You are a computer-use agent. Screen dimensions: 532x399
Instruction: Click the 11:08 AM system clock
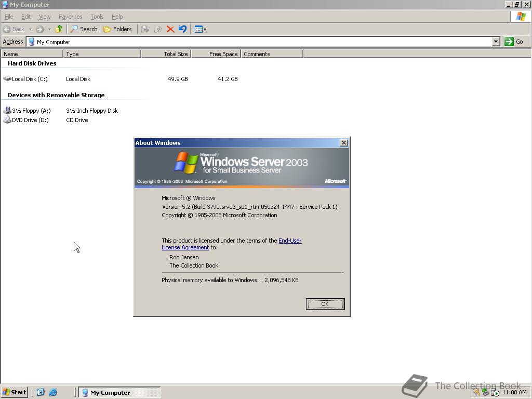[514, 392]
